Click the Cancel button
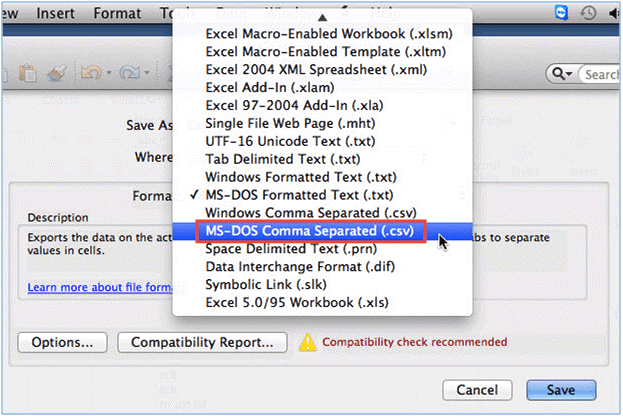The height and width of the screenshot is (416, 623). [x=477, y=389]
